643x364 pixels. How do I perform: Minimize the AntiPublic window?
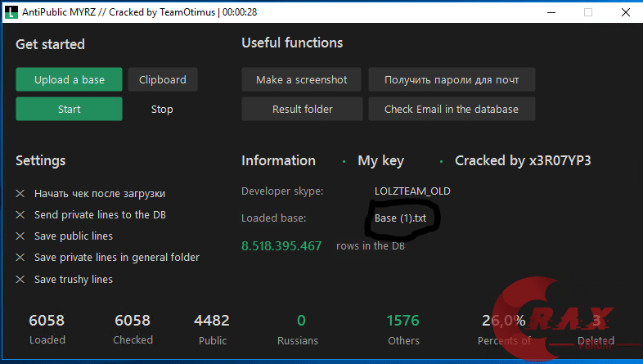551,12
